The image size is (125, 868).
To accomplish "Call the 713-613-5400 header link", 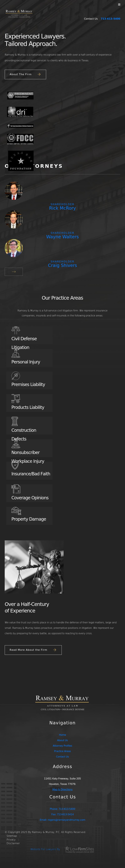I will click(110, 19).
